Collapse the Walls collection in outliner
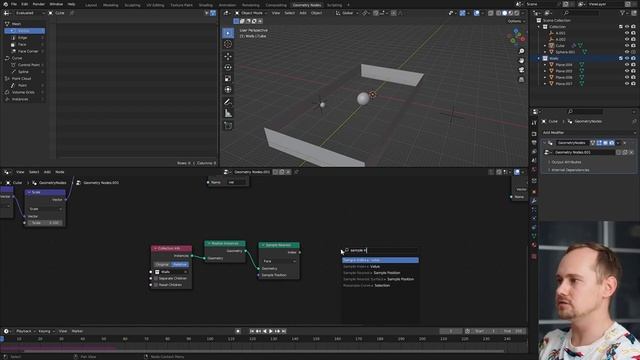Screen dimensions: 640x360 coord(539,58)
